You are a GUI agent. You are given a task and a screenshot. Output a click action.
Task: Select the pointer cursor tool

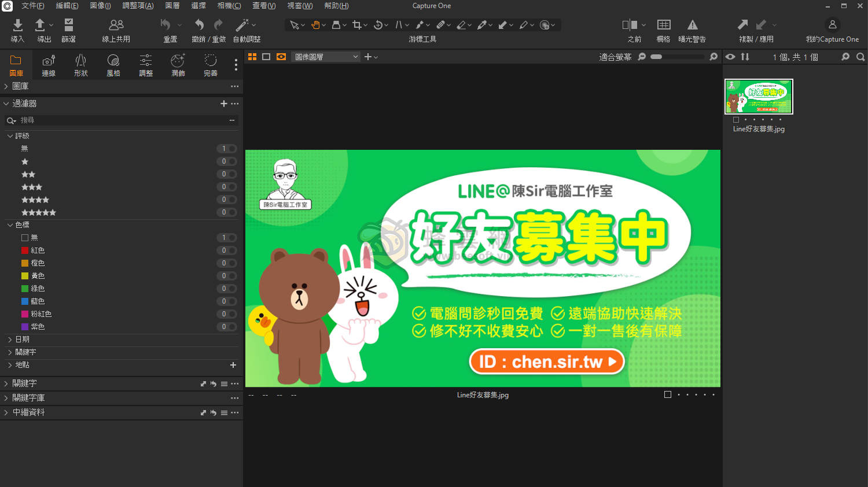[295, 25]
